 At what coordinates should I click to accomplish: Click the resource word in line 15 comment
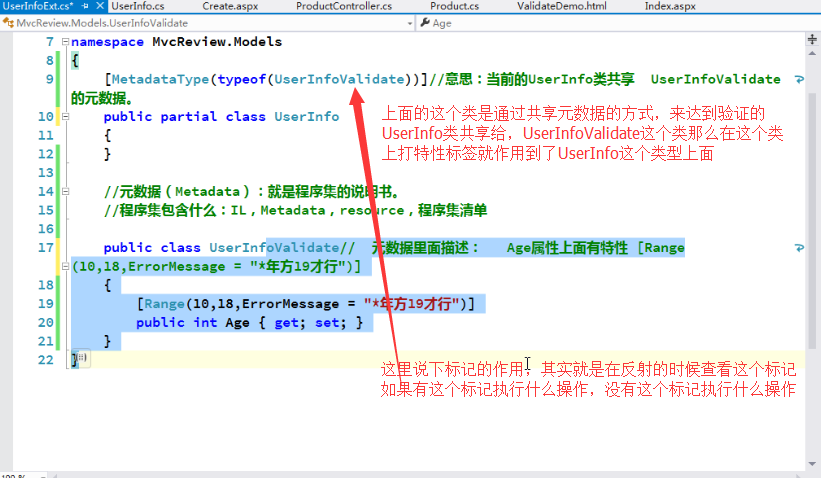tap(372, 210)
